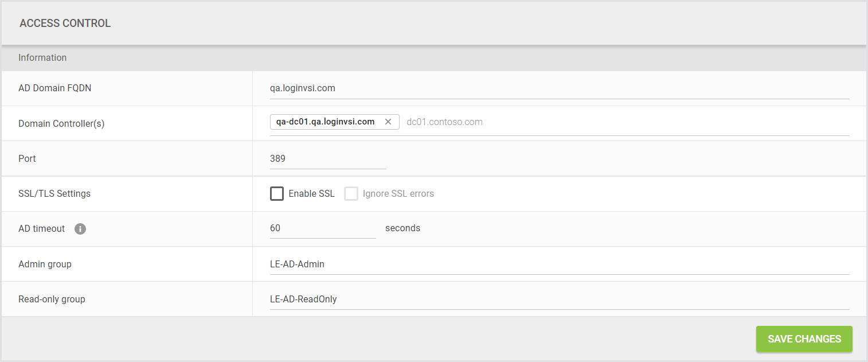Select the AD timeout label
This screenshot has width=868, height=362.
[41, 228]
